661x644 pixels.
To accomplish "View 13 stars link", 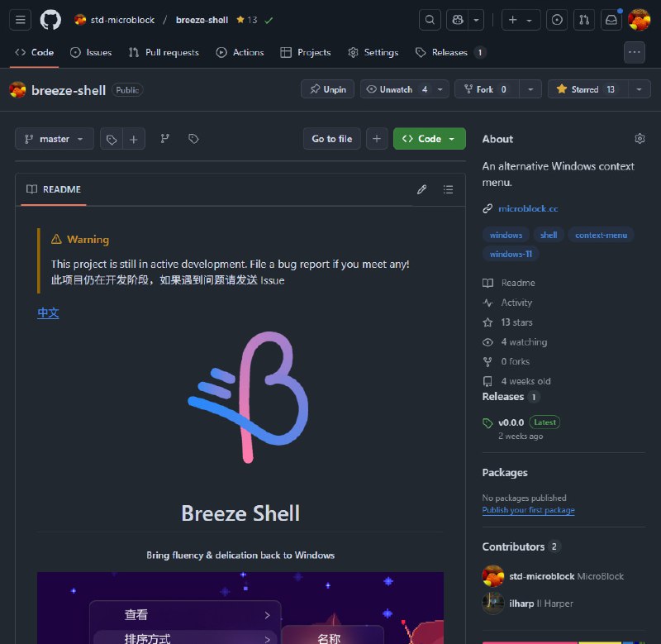I will [508, 322].
